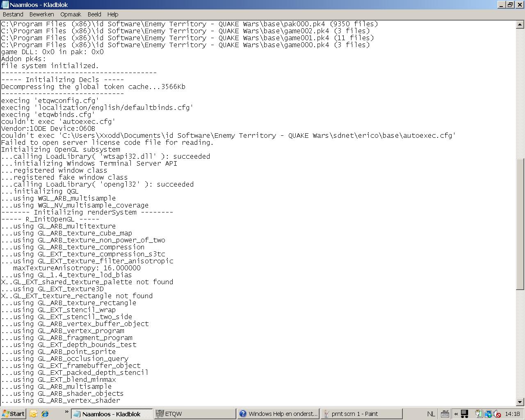Click line '...using GL_EXT_texture3D'
The height and width of the screenshot is (420, 525).
click(52, 289)
